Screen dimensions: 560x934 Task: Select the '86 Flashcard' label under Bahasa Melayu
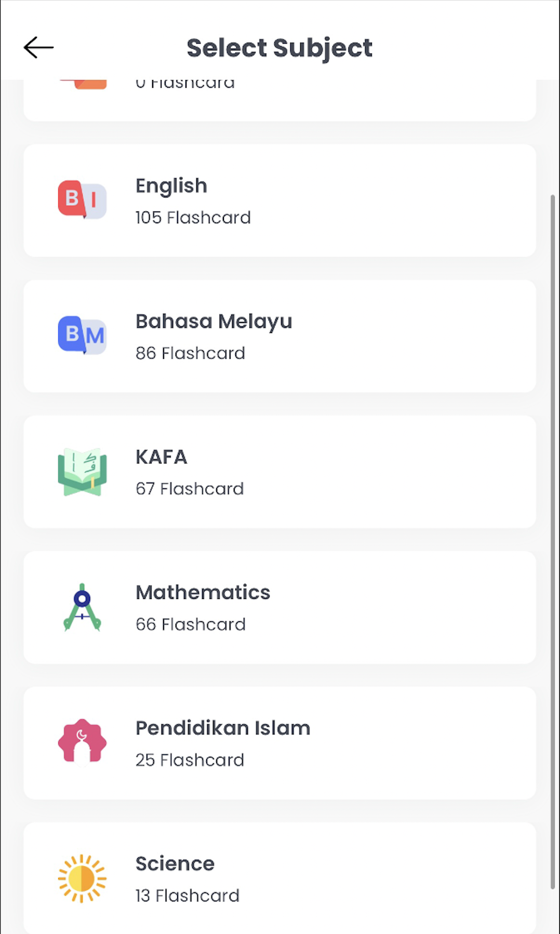point(190,353)
